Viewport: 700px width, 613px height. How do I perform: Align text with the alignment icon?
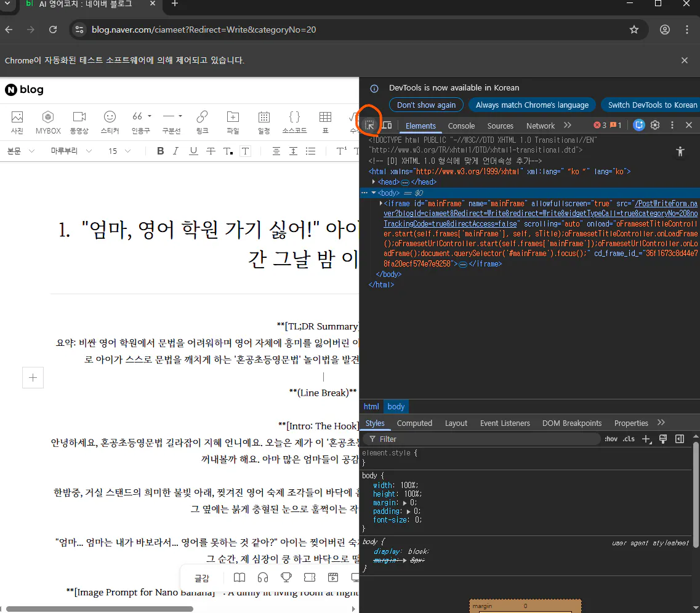pos(276,151)
